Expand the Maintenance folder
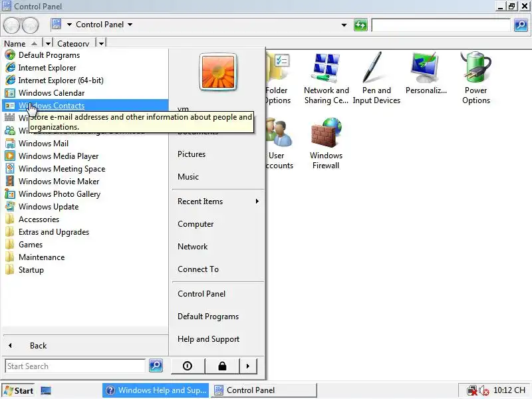Screen dimensions: 532x399 click(85, 257)
